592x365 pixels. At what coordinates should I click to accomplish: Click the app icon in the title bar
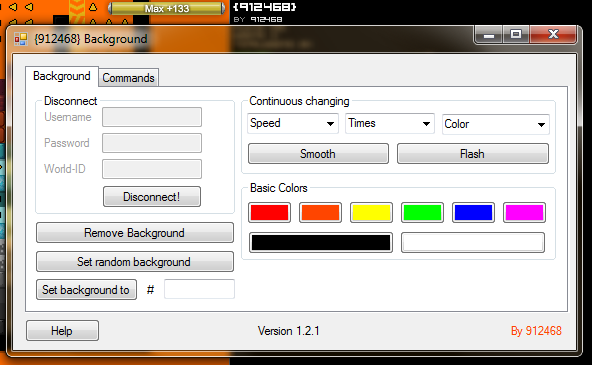pos(21,39)
